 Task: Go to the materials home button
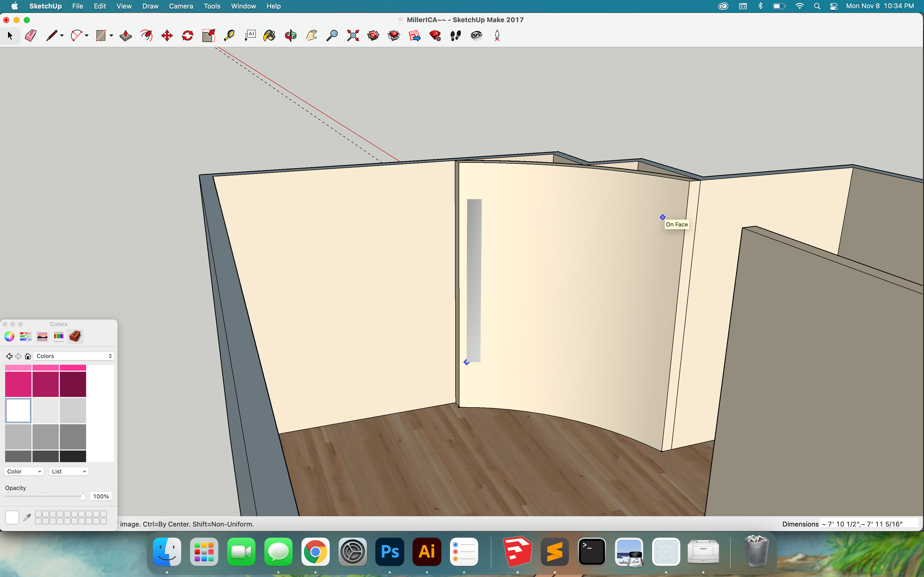[28, 356]
